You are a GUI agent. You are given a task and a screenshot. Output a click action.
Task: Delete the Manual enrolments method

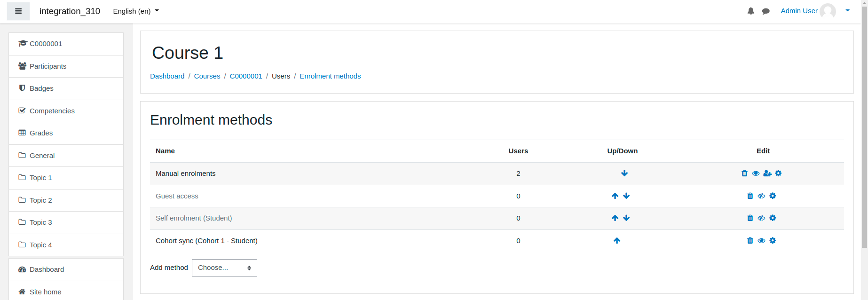click(744, 174)
